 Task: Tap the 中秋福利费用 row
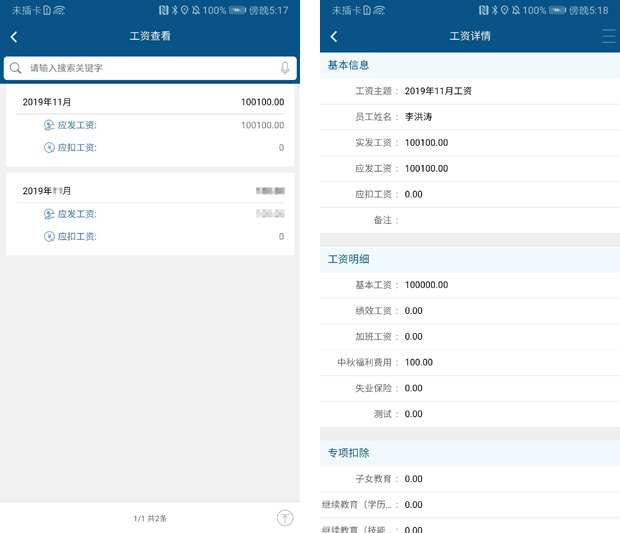point(470,362)
